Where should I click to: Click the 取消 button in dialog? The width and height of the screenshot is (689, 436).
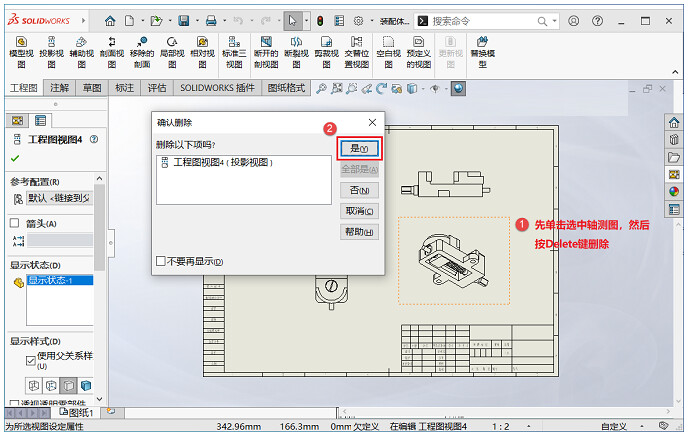coord(359,211)
